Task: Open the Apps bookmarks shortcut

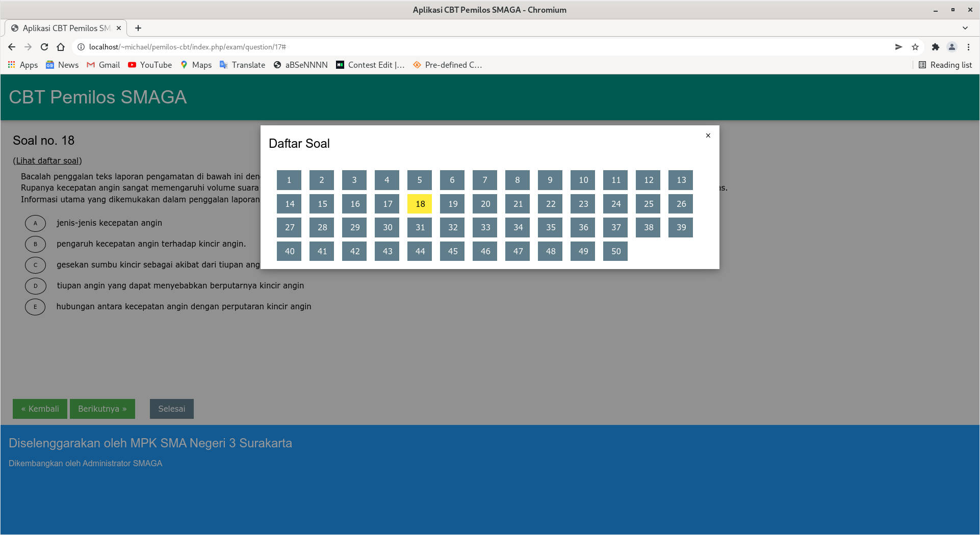Action: [x=23, y=65]
